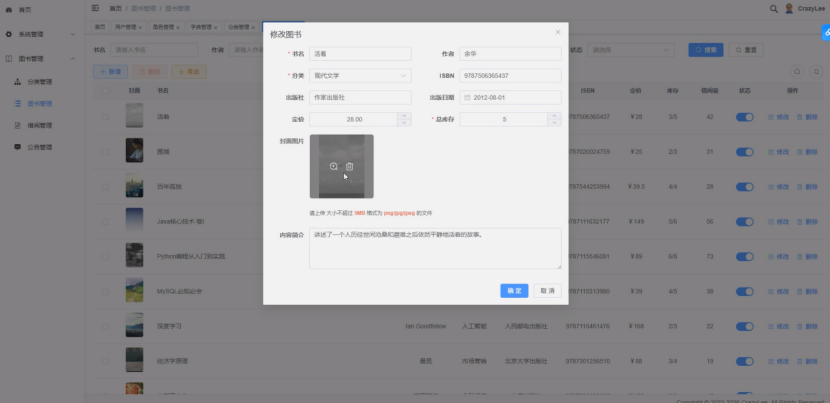The image size is (830, 403).
Task: Click the 书名 search input above table
Action: [x=154, y=50]
